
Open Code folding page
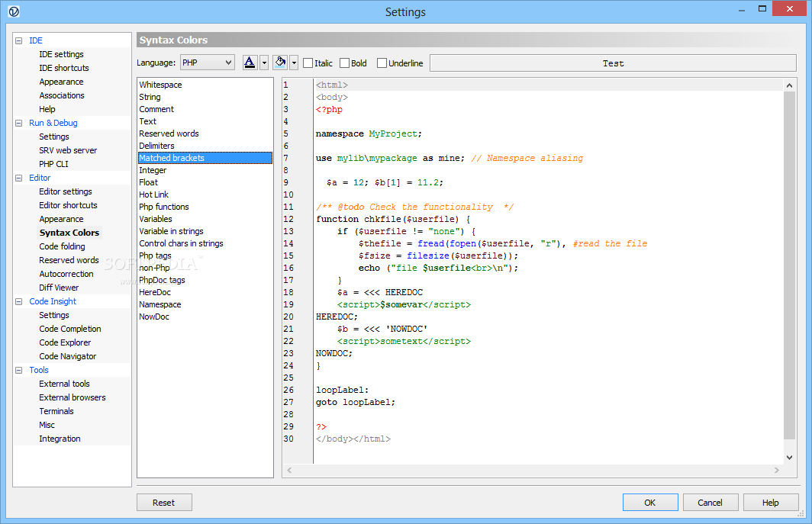tap(62, 246)
